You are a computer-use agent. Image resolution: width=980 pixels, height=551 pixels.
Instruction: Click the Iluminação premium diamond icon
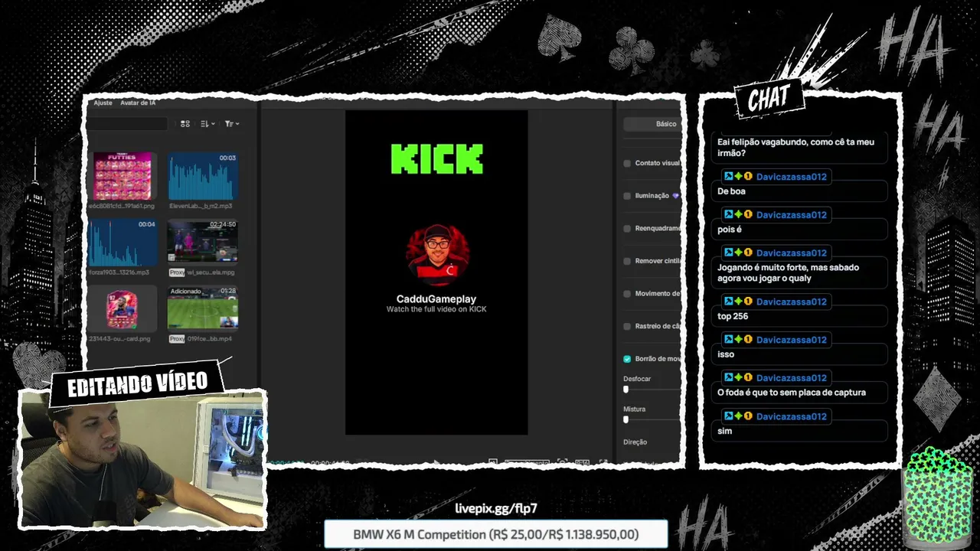tap(675, 196)
